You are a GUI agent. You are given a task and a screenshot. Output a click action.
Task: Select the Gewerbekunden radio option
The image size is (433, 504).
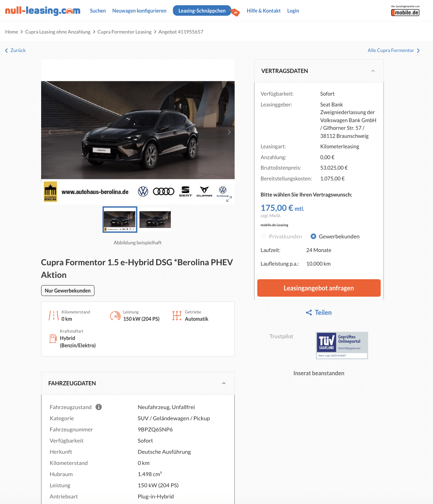coord(313,236)
